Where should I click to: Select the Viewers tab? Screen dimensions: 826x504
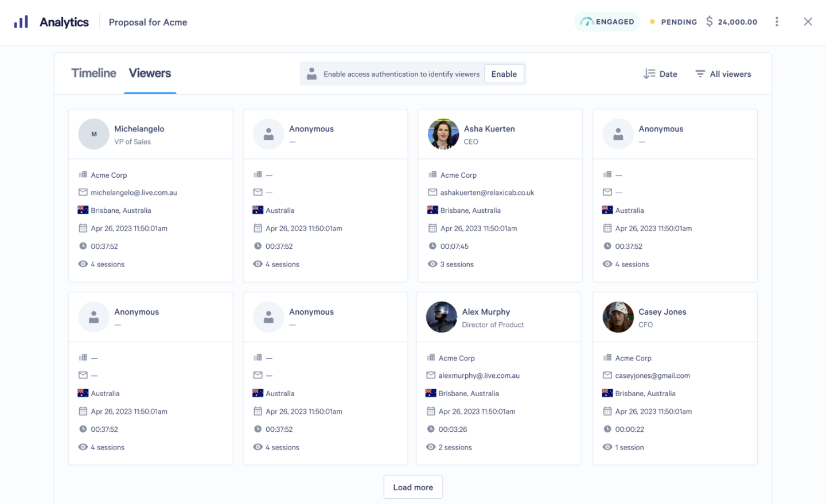[150, 73]
